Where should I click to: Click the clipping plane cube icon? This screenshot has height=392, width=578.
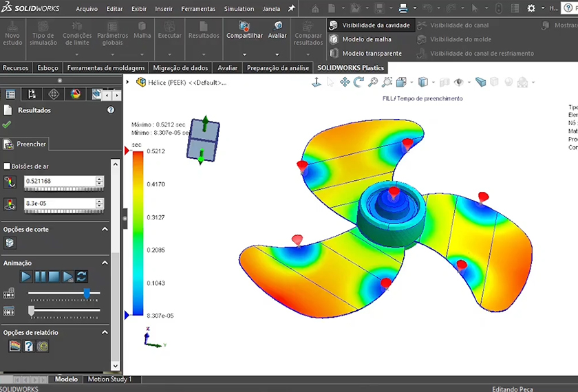pyautogui.click(x=10, y=243)
